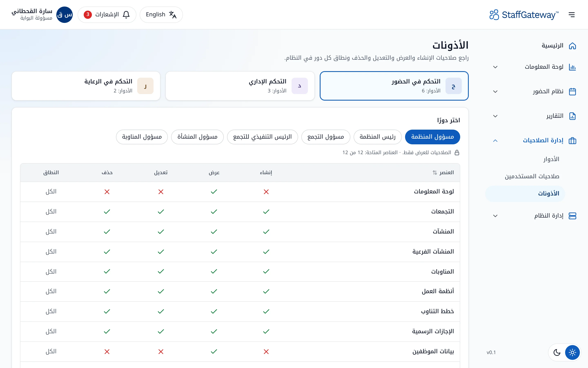Screen dimensions: 588x368
Task: Select the مسؤول المنظمة role chip
Action: tap(432, 137)
